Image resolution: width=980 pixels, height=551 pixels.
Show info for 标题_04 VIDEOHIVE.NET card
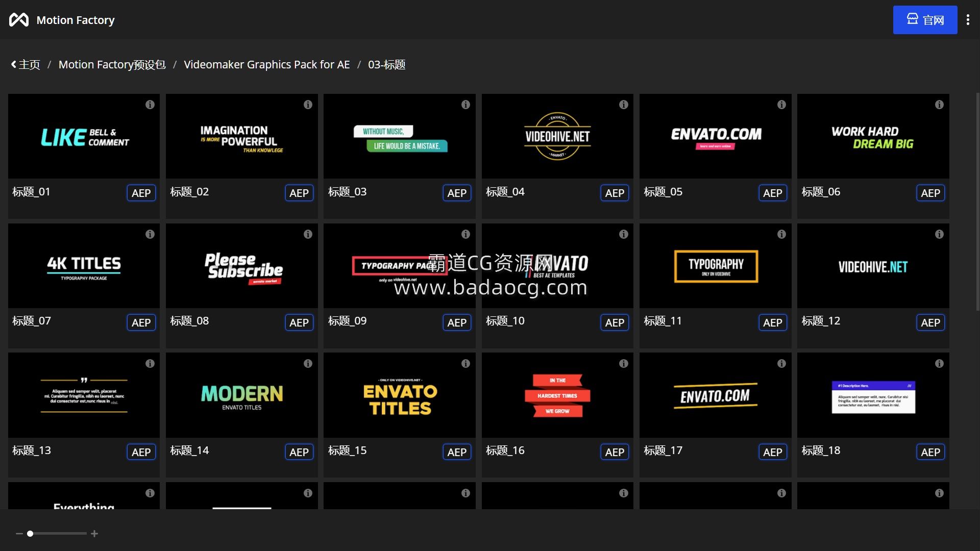coord(623,105)
